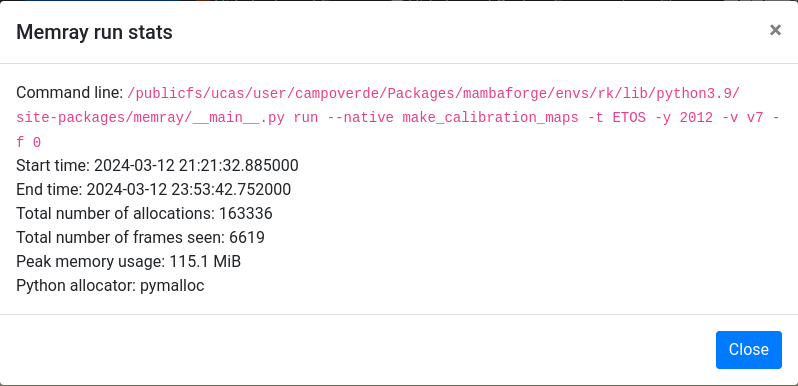Click the Python allocator value pymalloc
Image resolution: width=798 pixels, height=386 pixels.
[x=172, y=286]
